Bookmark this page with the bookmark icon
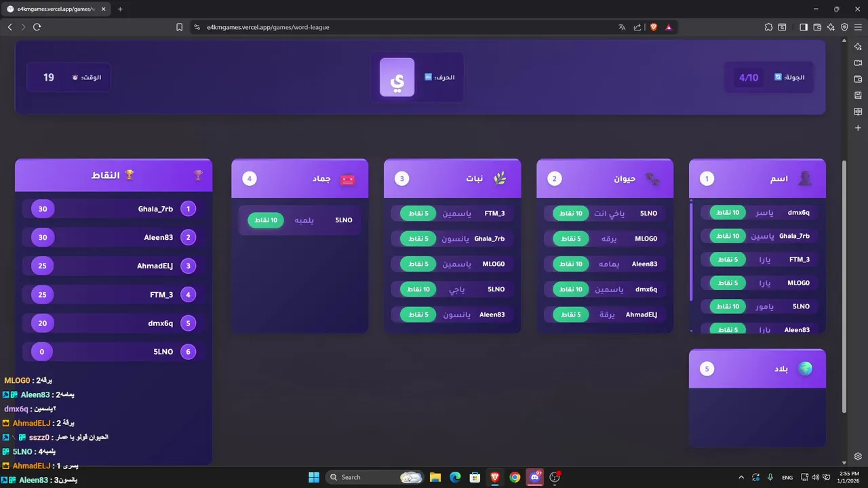Viewport: 868px width, 488px height. [x=179, y=27]
